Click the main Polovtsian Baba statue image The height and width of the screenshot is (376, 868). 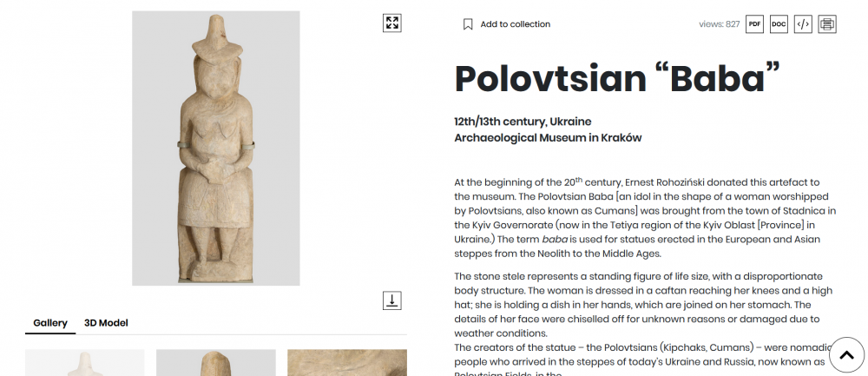215,148
